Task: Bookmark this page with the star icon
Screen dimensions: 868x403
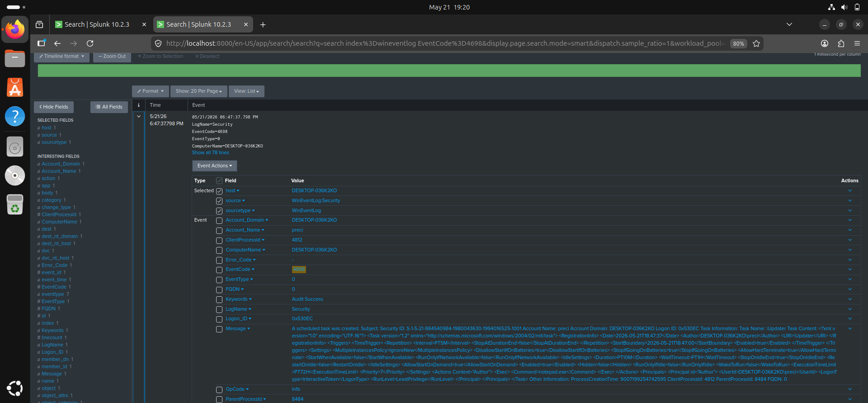Action: click(756, 43)
